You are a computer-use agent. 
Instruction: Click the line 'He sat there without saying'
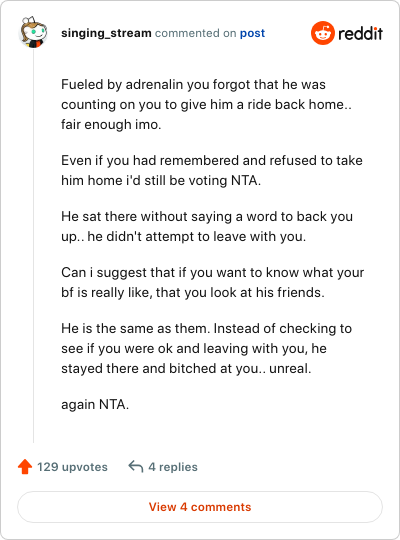(207, 217)
